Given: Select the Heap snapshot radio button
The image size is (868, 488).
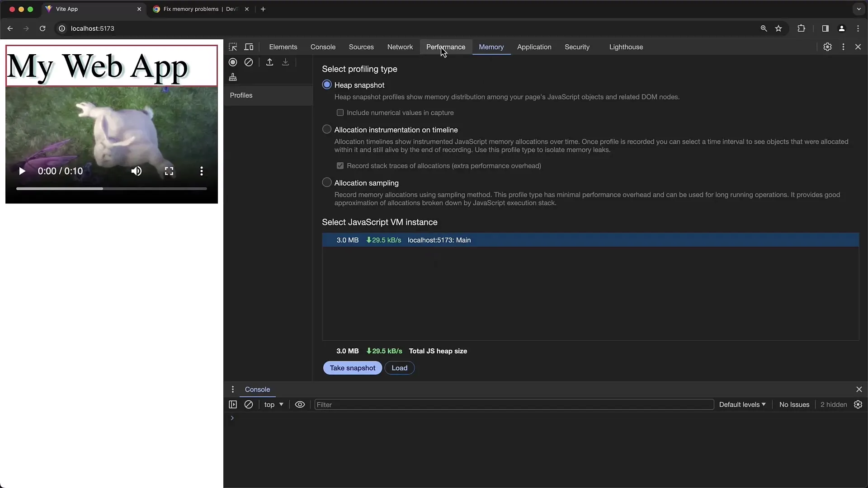Looking at the screenshot, I should [327, 84].
